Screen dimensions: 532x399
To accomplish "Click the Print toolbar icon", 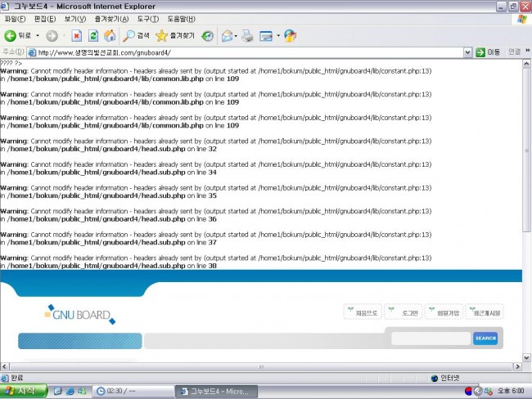I will (x=247, y=36).
